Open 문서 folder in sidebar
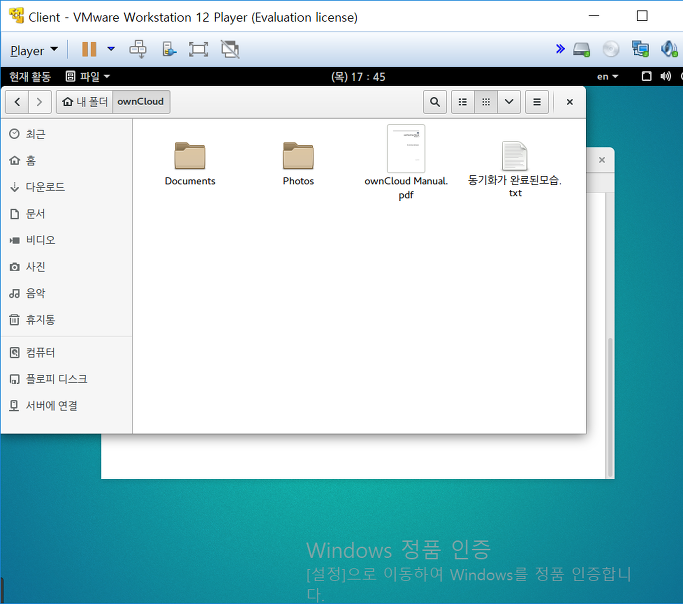 (x=66, y=214)
